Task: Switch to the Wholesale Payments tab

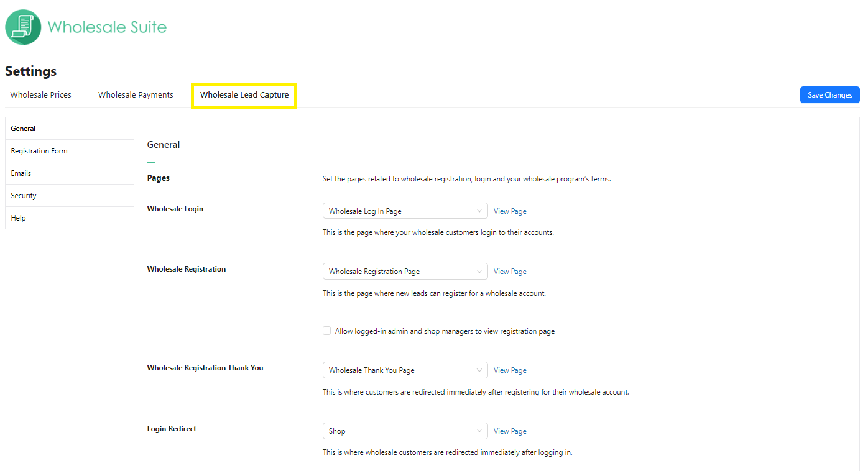Action: click(136, 94)
